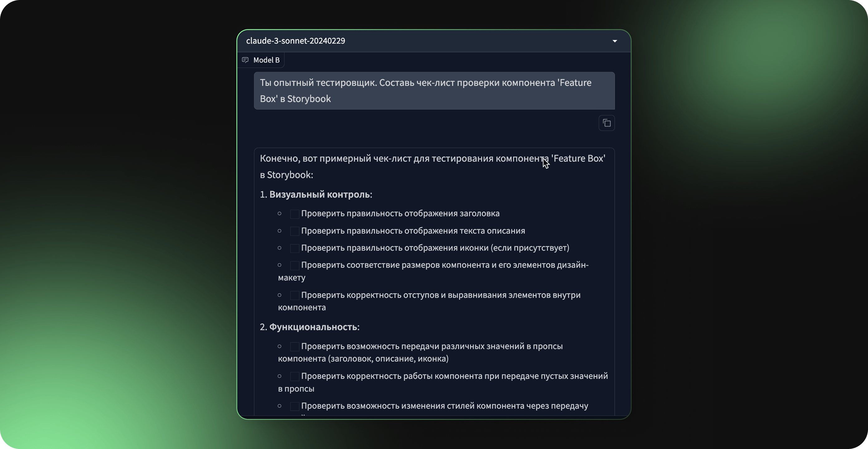Click the chat bubble icon beside Model B
This screenshot has height=449, width=868.
click(245, 60)
